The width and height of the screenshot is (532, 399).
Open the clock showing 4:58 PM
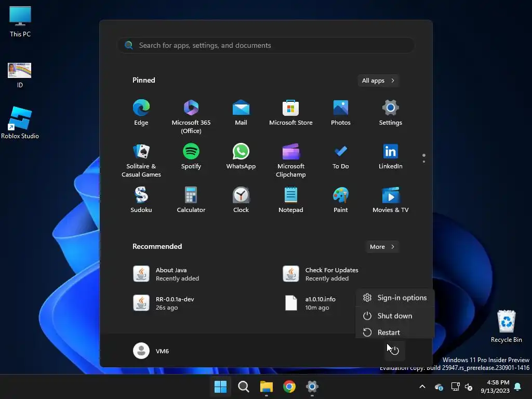[x=495, y=387]
